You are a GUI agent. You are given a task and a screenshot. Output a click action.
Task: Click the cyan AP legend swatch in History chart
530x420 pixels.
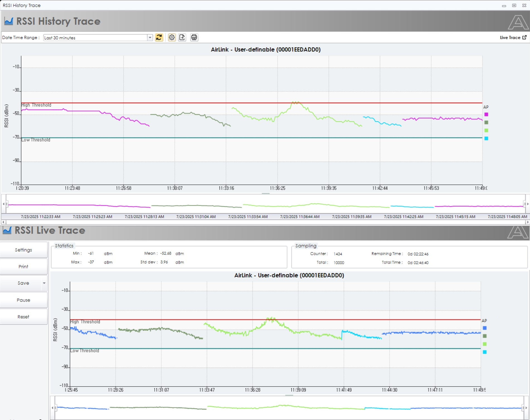pos(486,139)
